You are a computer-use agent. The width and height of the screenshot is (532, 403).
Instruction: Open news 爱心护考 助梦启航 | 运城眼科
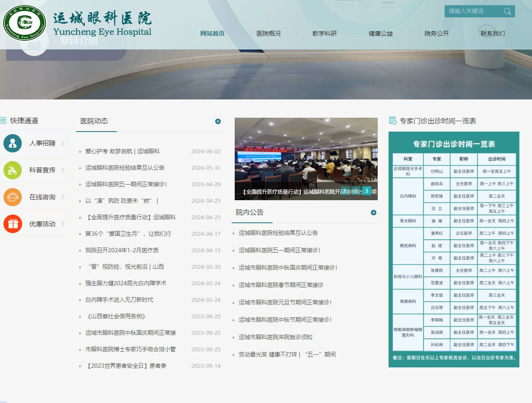[123, 152]
